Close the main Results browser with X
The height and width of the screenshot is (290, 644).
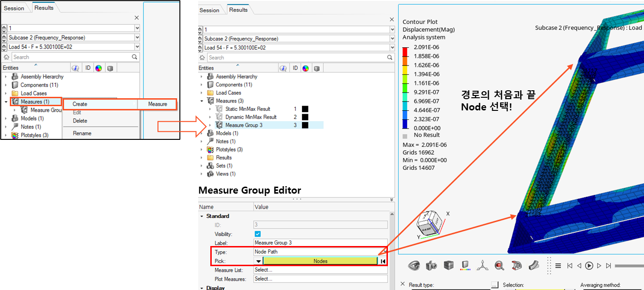click(392, 19)
